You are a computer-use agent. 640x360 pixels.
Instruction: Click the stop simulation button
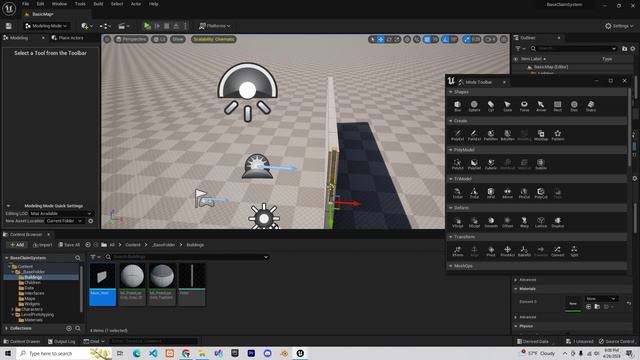[x=167, y=26]
